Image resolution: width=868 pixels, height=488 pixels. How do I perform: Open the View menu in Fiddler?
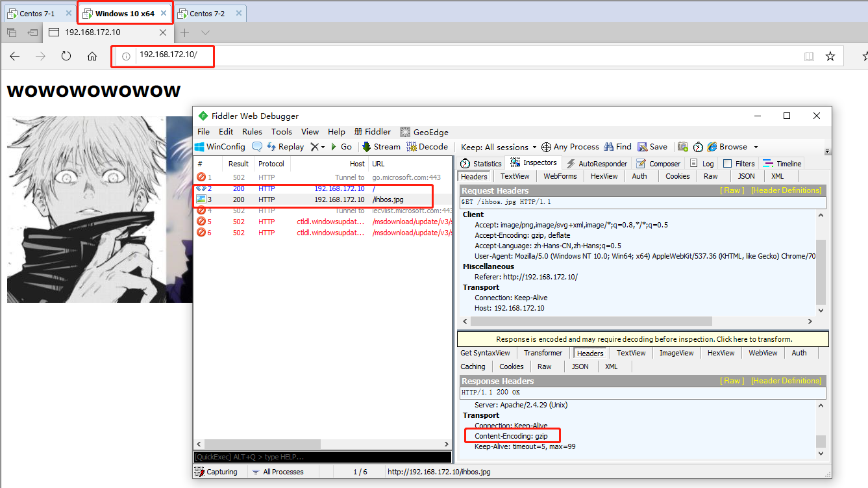(x=310, y=131)
